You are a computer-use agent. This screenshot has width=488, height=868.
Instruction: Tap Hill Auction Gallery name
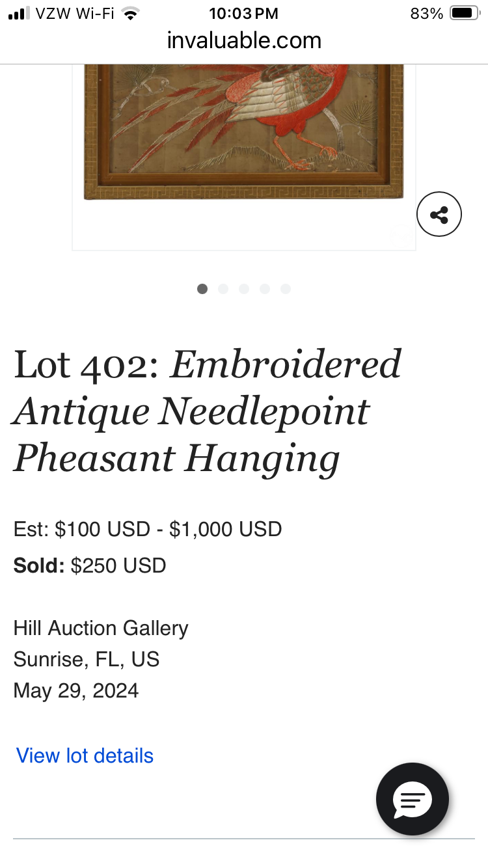click(101, 628)
